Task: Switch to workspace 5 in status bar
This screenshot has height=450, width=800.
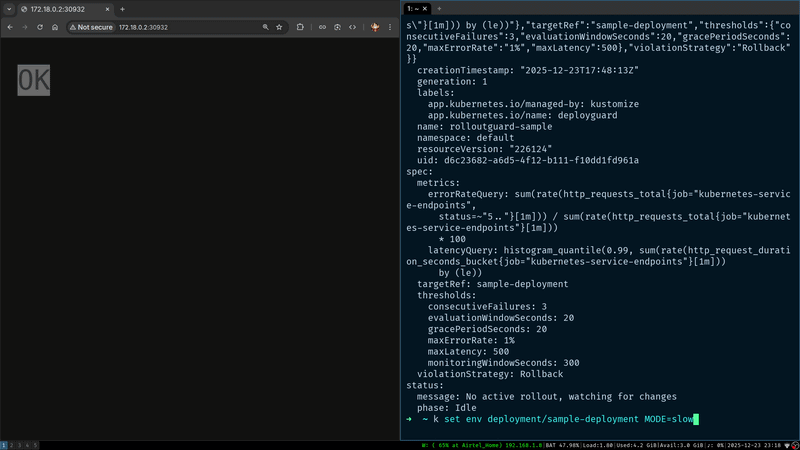Action: [35, 445]
